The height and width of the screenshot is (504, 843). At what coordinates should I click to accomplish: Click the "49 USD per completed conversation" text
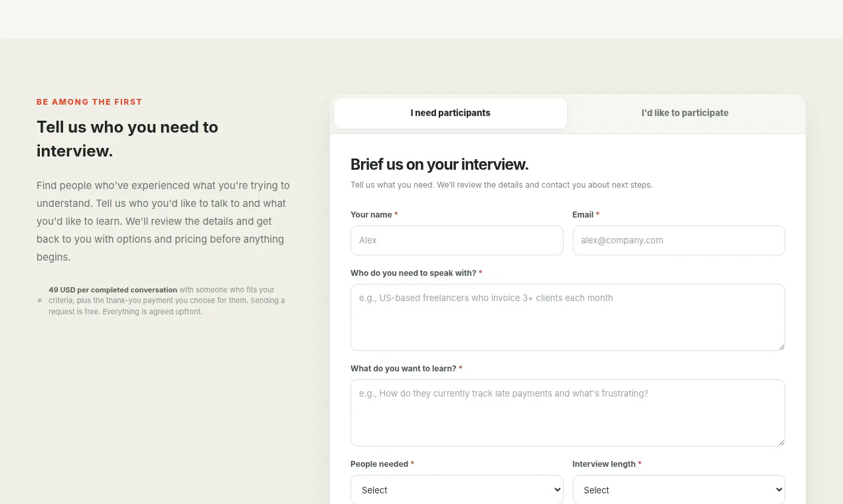113,290
